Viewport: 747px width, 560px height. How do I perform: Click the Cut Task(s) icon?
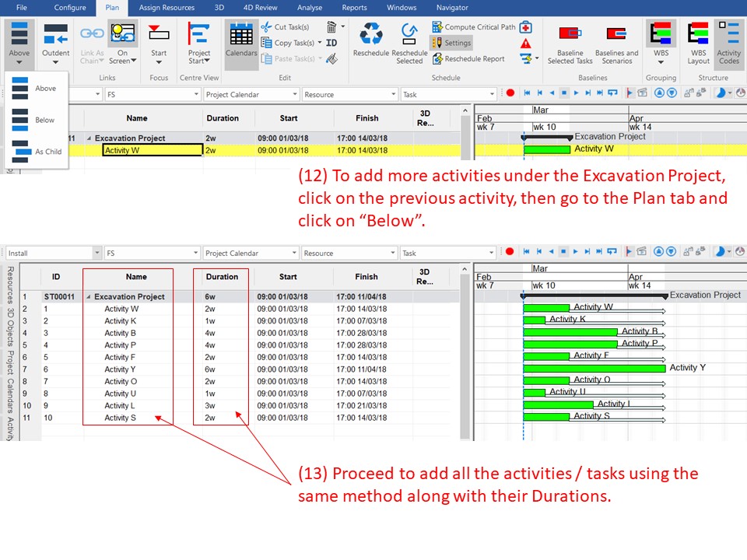(266, 26)
